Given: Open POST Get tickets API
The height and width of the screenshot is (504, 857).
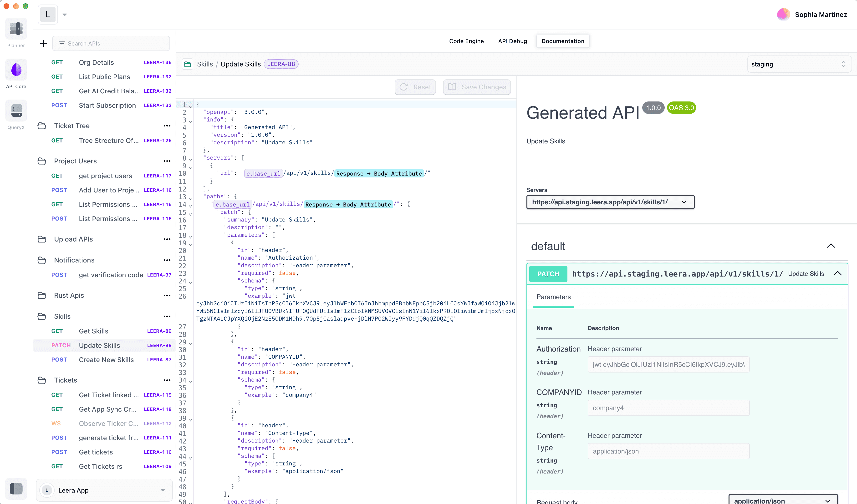Looking at the screenshot, I should (x=105, y=452).
